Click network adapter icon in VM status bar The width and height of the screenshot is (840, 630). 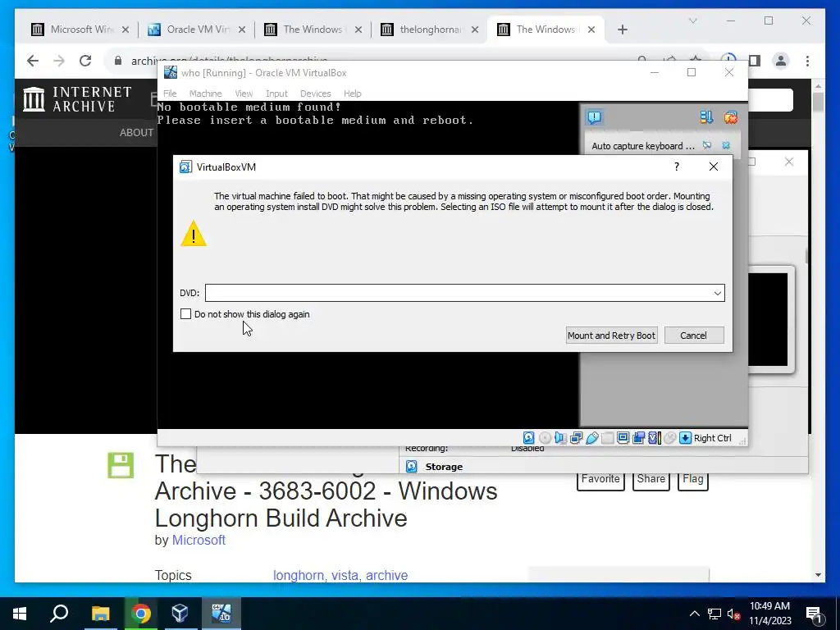pyautogui.click(x=576, y=438)
